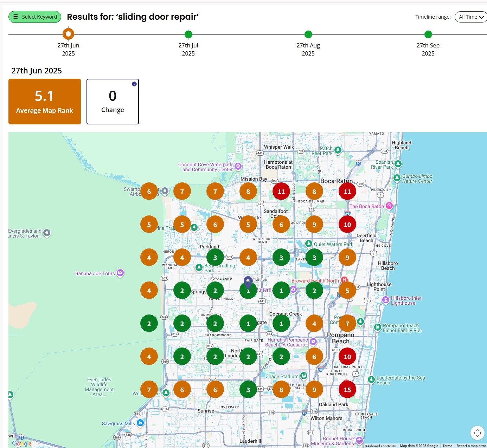Viewport: 487px width, 448px height.
Task: Open the Timeline range All Time dropdown
Action: (x=470, y=17)
